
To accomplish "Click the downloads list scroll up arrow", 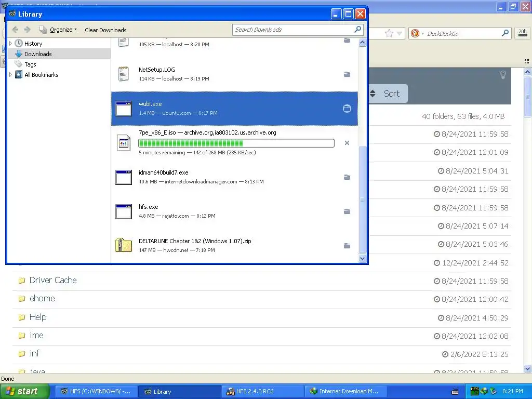I will (x=362, y=43).
